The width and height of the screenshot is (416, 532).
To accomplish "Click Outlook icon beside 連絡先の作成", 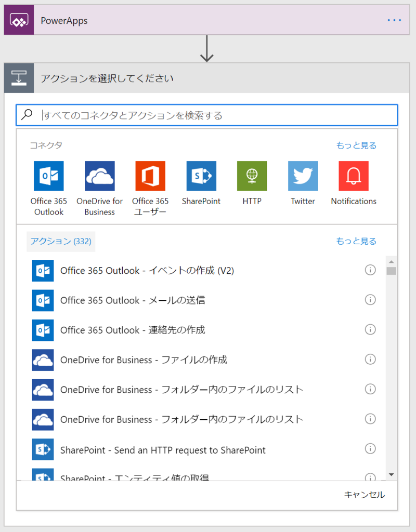I will click(x=43, y=330).
